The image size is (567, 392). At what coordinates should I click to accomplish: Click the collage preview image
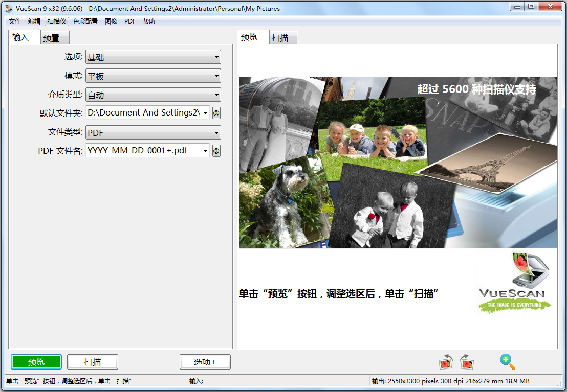[x=398, y=162]
